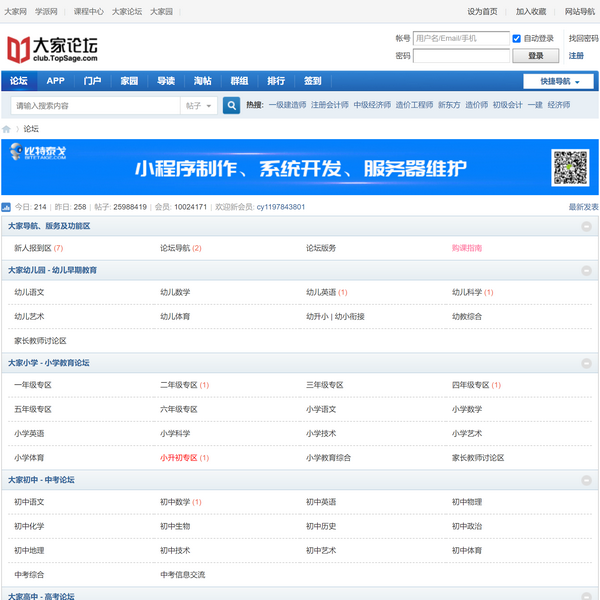This screenshot has width=600, height=600.
Task: Click the home icon in breadcrumb
Action: [7, 129]
